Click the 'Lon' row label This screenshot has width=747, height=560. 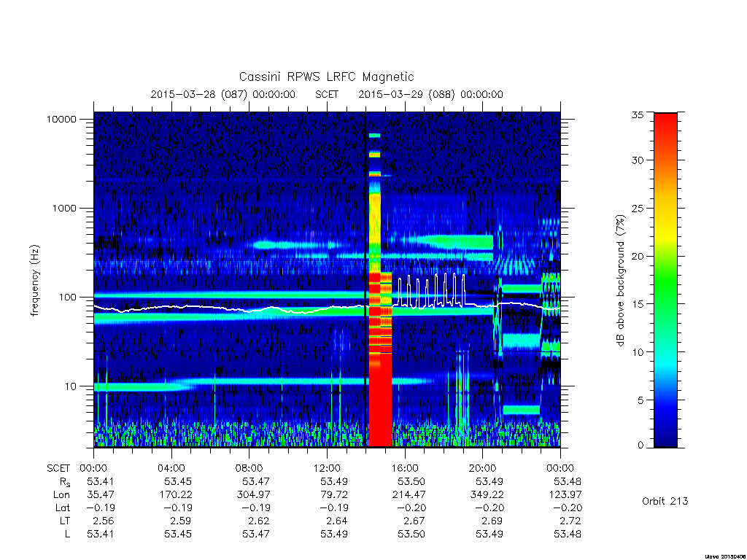pos(61,495)
